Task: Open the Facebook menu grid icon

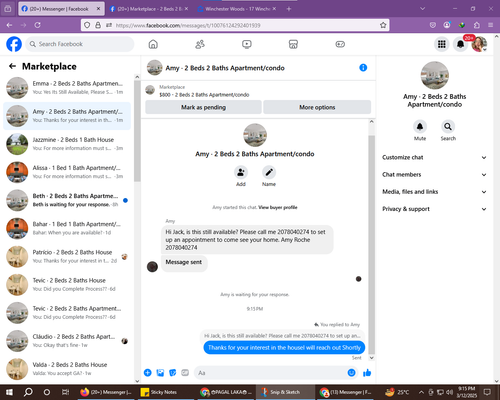Action: click(x=442, y=44)
